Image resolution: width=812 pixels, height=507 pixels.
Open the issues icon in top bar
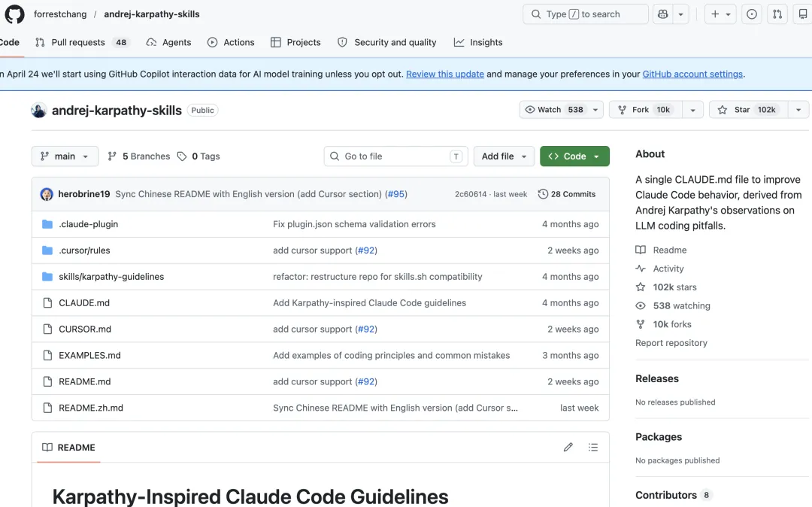[x=751, y=14]
